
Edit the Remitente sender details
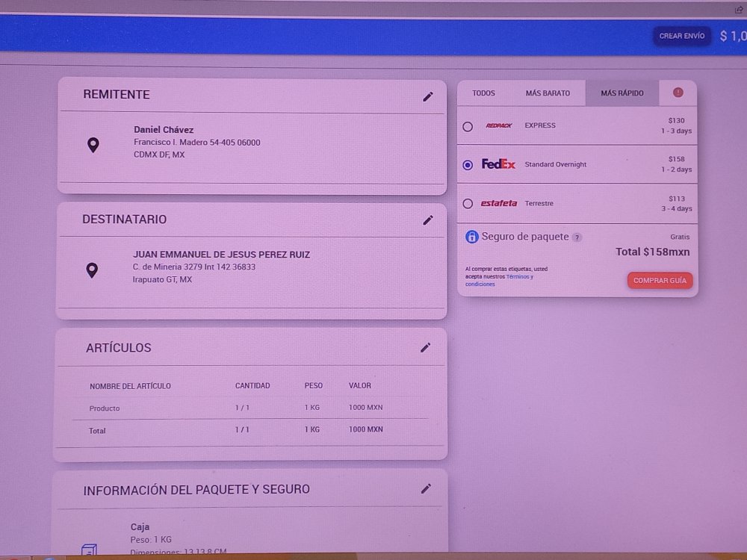[428, 96]
